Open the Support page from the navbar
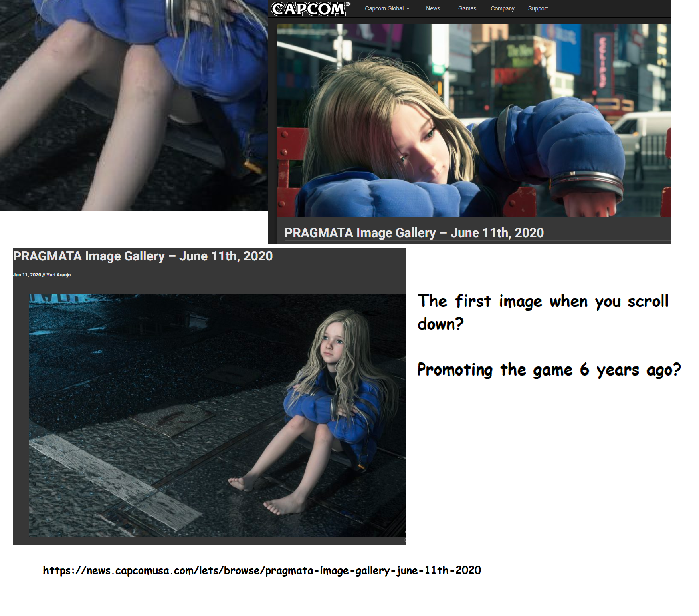 click(x=538, y=8)
